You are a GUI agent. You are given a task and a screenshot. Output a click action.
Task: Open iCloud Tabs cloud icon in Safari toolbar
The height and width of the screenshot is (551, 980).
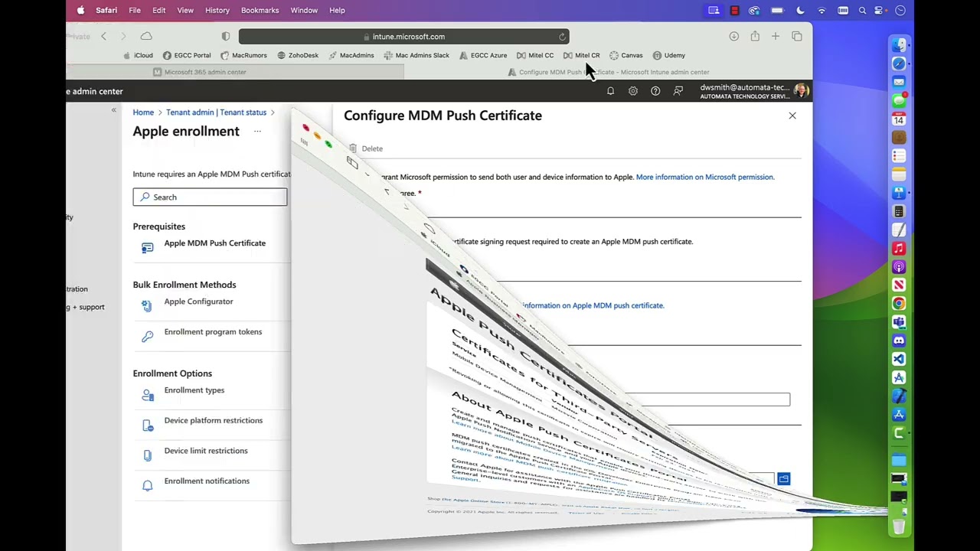(x=146, y=36)
